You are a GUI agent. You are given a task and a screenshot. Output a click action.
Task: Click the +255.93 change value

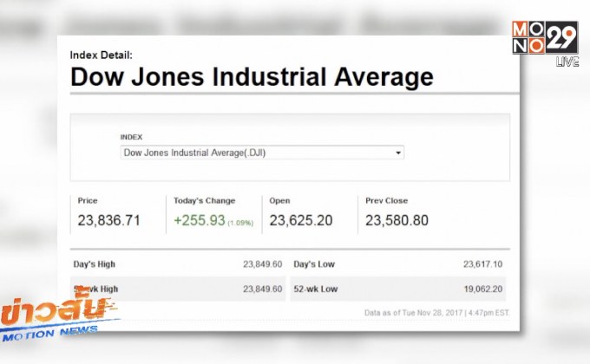[199, 220]
